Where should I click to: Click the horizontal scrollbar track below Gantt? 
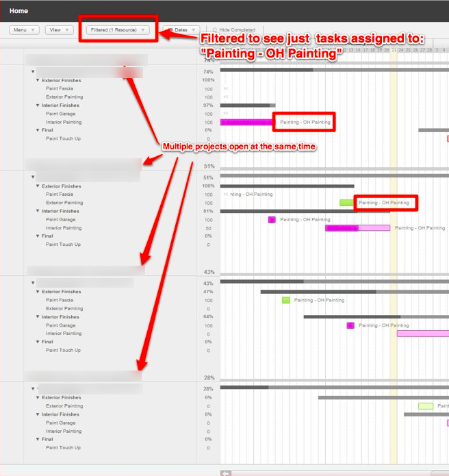tap(331, 473)
